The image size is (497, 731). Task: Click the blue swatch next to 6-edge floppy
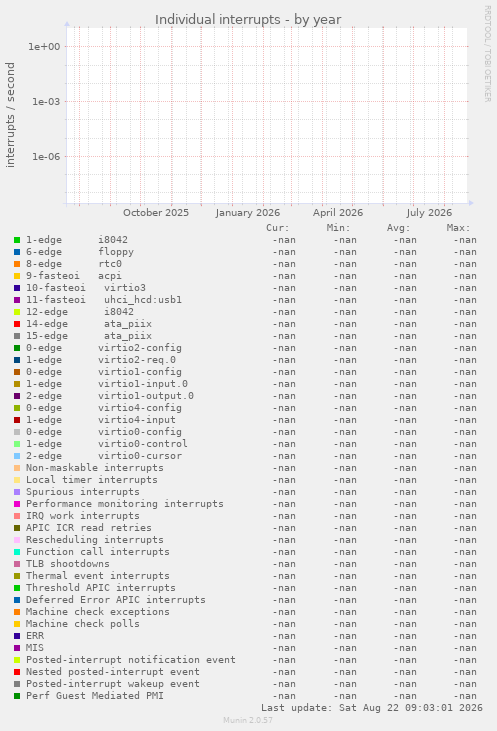pyautogui.click(x=17, y=252)
